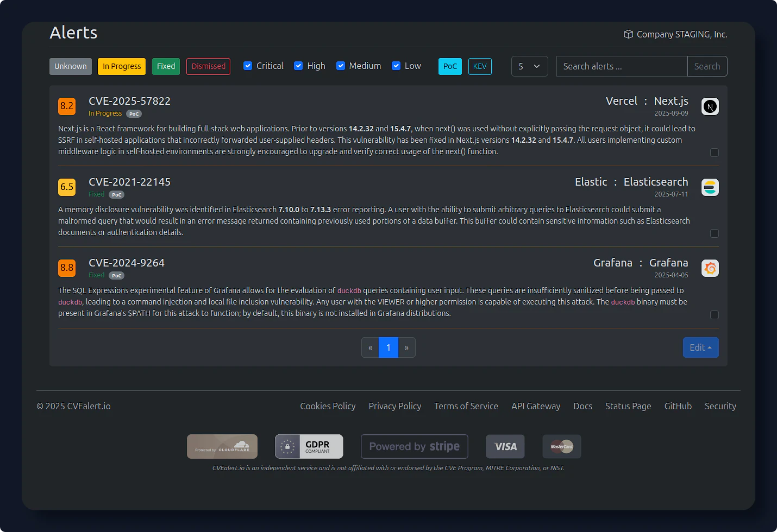Select the CVE-2024-9264 alert checkbox
The height and width of the screenshot is (532, 777).
coord(715,315)
